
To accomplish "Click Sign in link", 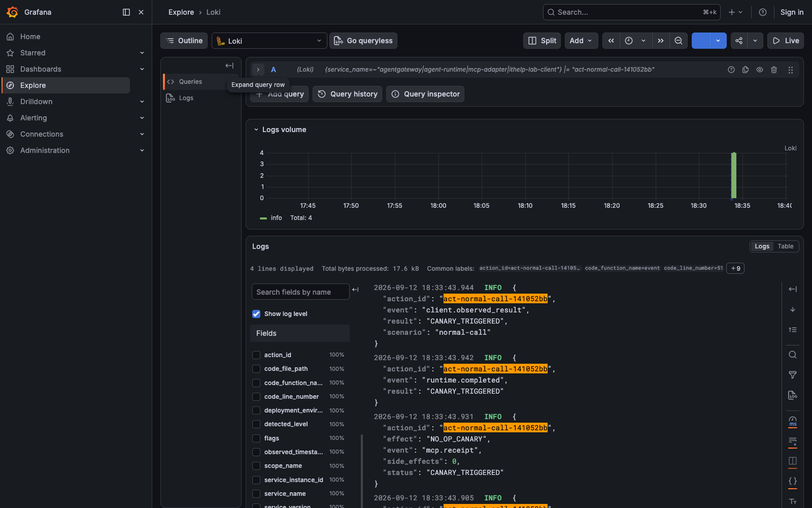I will [792, 12].
